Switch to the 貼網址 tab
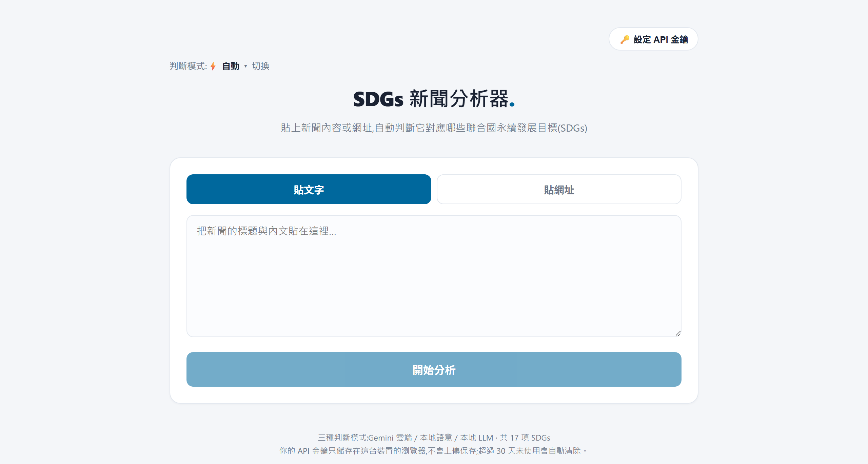Screen dimensions: 868x464 tap(559, 189)
